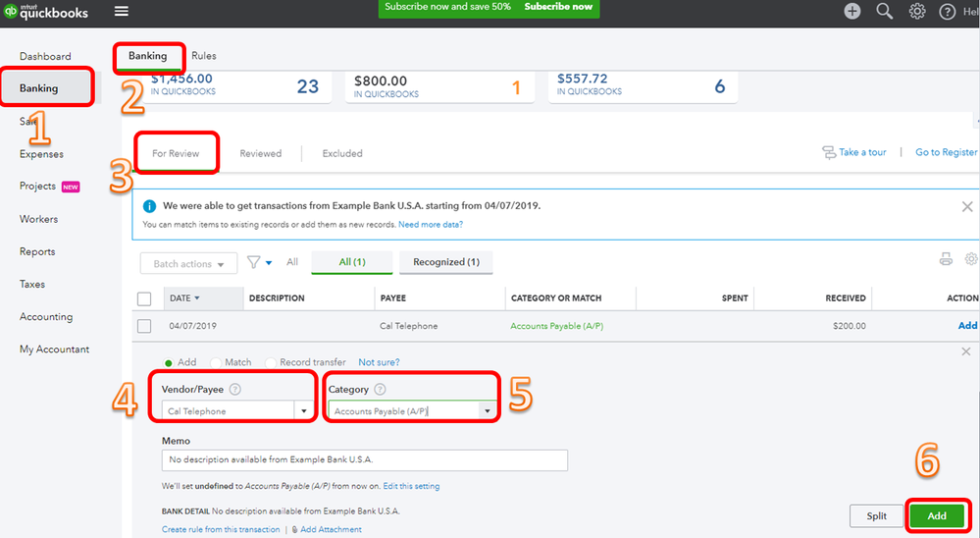Select the All (1) tab
980x538 pixels.
pos(352,262)
